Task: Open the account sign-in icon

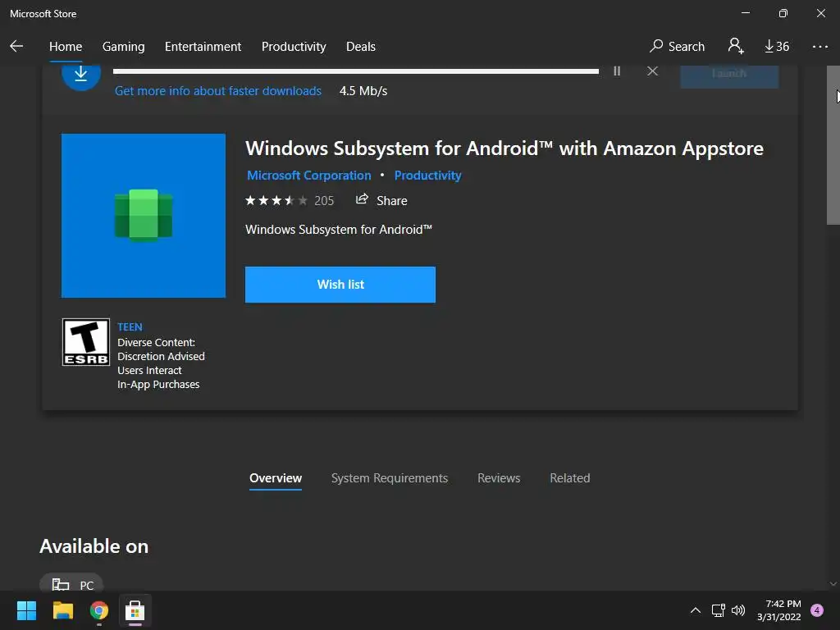Action: click(736, 46)
